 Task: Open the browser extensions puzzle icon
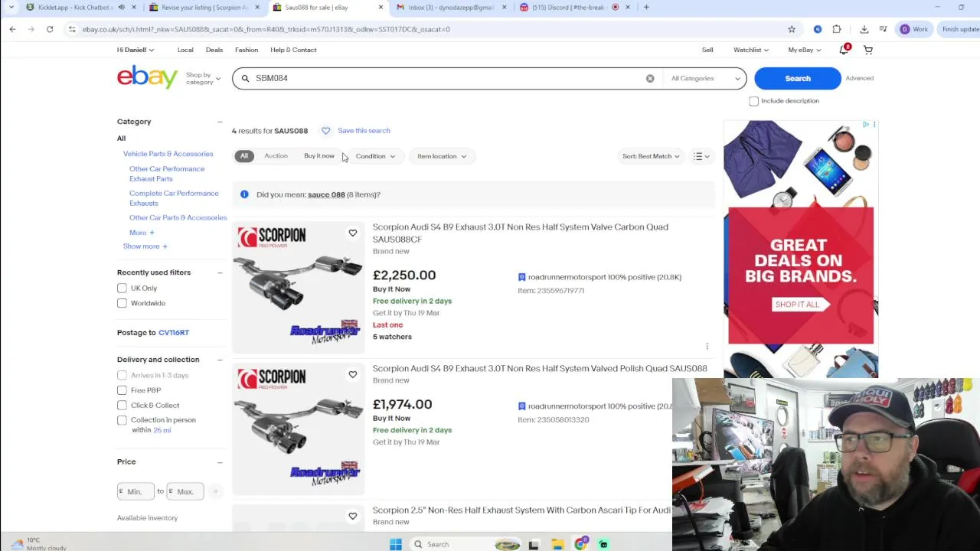[x=837, y=29]
